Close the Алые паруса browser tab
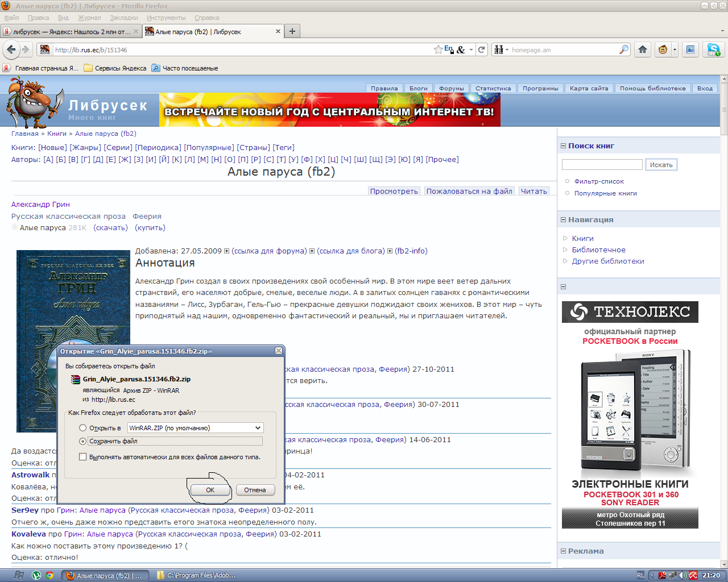The width and height of the screenshot is (728, 582). tap(278, 31)
